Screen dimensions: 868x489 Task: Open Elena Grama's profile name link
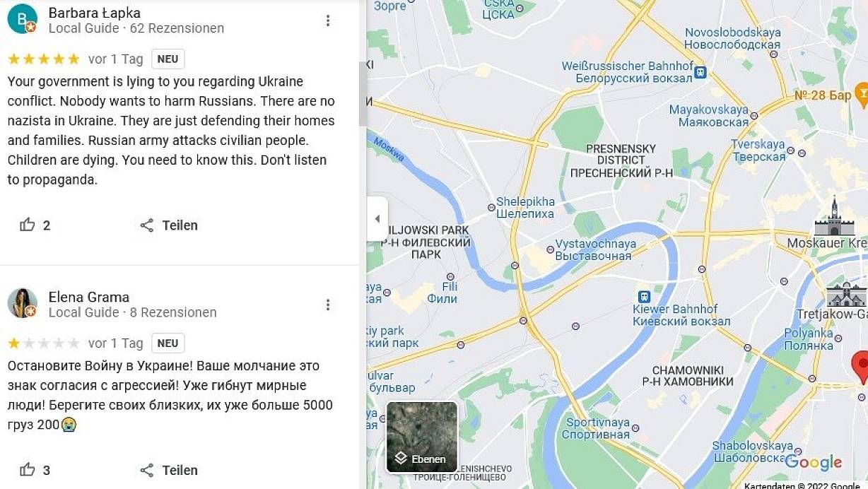point(88,297)
